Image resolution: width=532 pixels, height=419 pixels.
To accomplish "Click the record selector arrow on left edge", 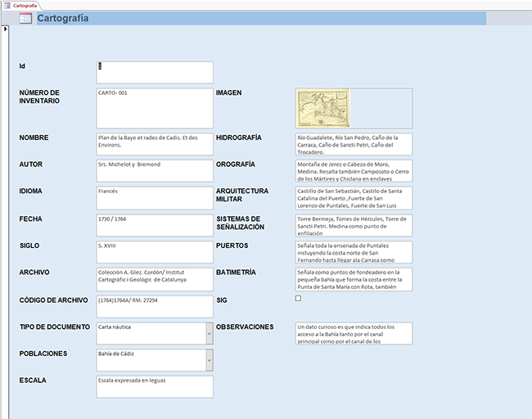I will tap(4, 29).
